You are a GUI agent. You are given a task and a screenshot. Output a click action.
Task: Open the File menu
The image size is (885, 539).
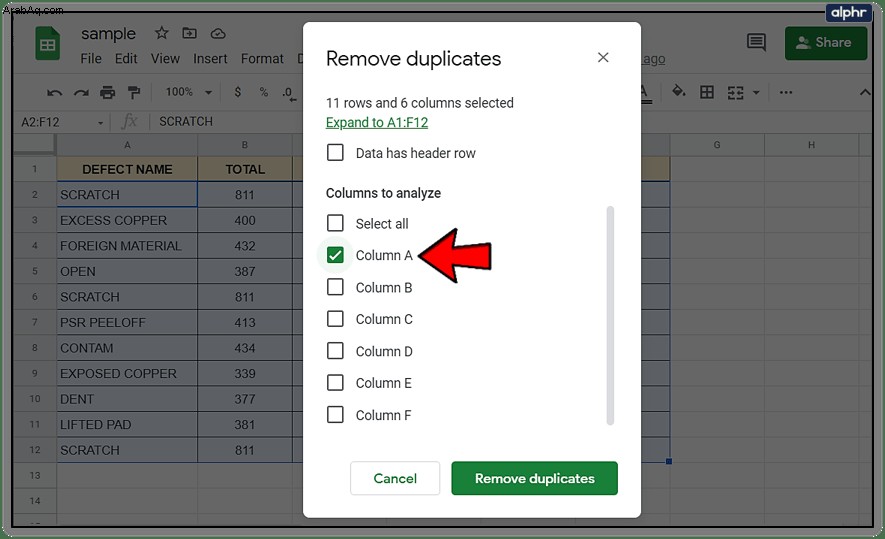[91, 59]
